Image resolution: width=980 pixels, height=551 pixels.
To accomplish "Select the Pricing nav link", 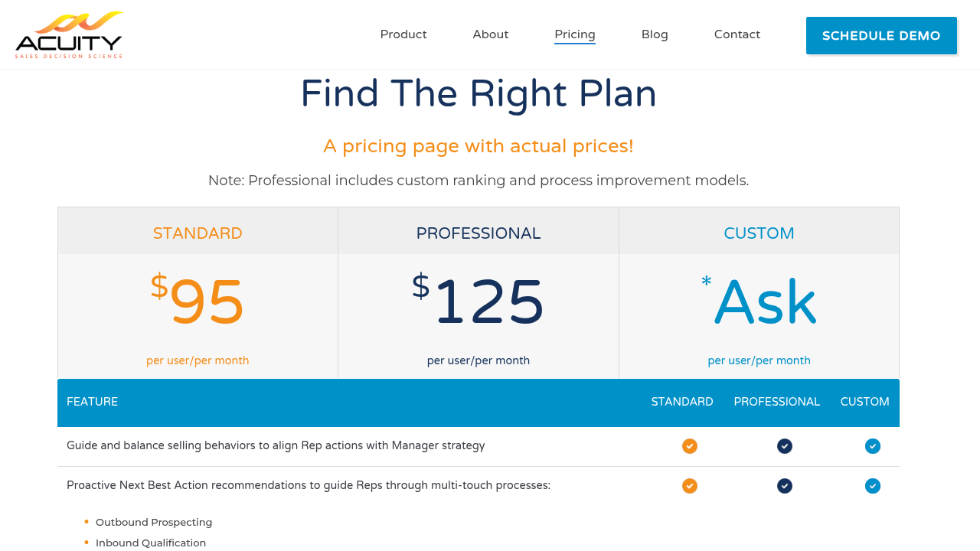I will (575, 34).
